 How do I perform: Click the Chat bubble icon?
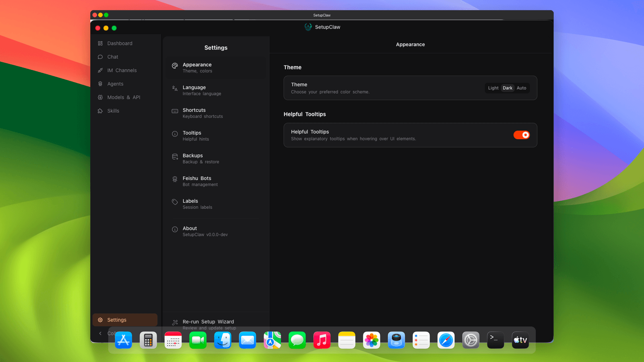(x=100, y=57)
